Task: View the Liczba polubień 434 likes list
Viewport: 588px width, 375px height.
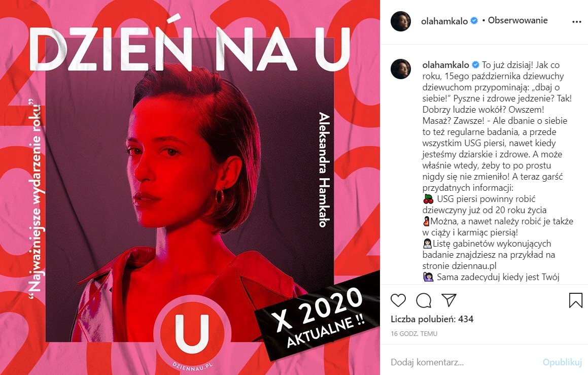Action: (x=432, y=319)
